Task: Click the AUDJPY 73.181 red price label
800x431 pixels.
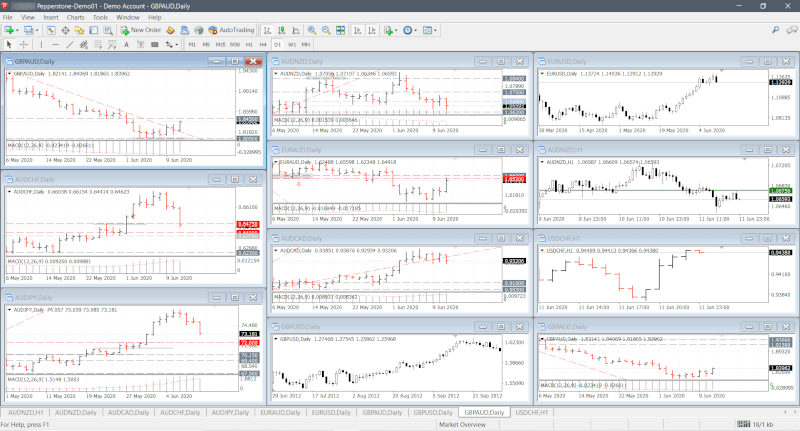Action: coord(250,334)
